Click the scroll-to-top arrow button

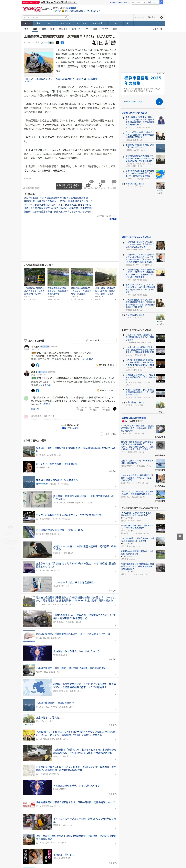180,537
